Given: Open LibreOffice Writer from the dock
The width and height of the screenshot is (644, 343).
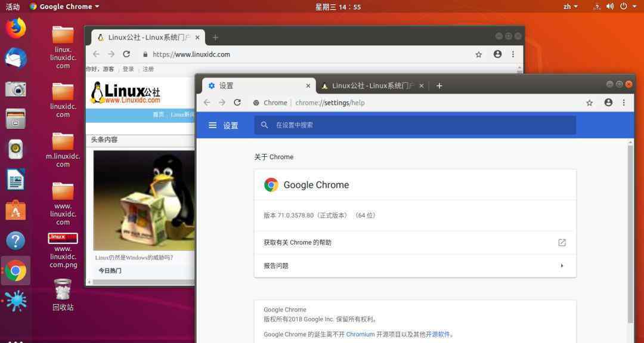Looking at the screenshot, I should (16, 180).
